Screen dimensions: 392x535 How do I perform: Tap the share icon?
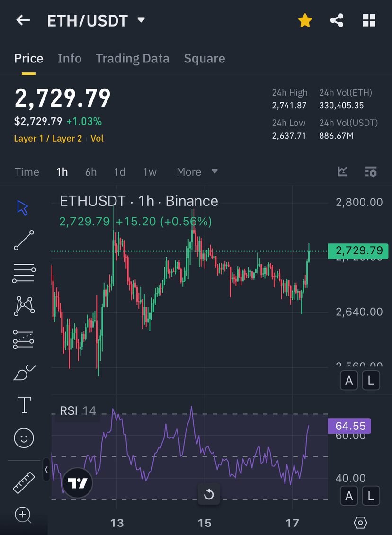coord(337,20)
